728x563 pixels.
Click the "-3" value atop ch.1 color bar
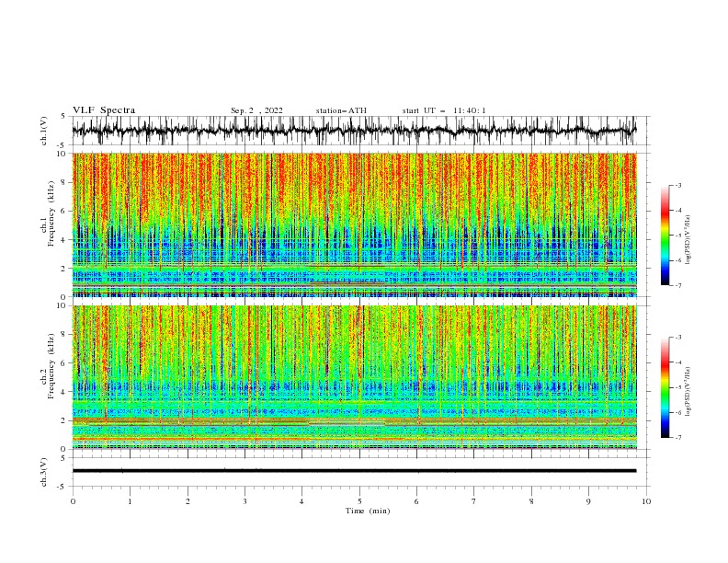677,185
